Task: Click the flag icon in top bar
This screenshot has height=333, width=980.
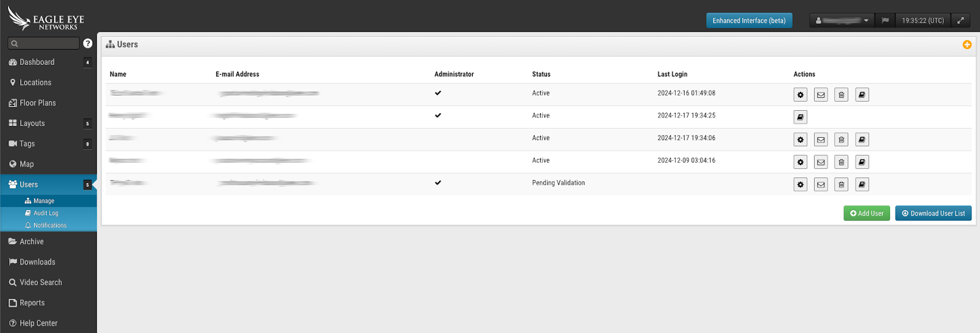Action: (x=885, y=20)
